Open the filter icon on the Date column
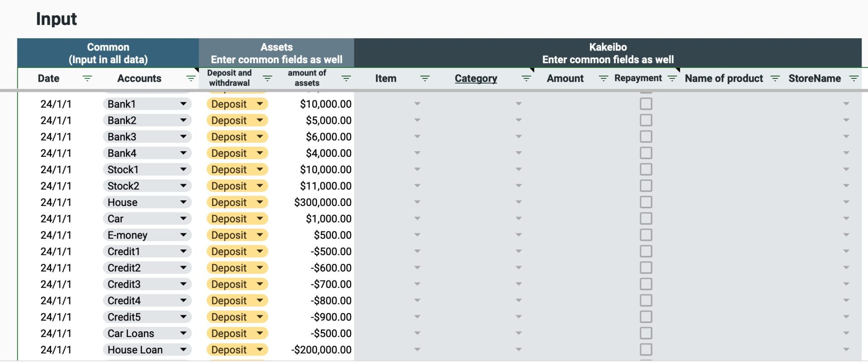The height and width of the screenshot is (362, 868). [x=87, y=78]
